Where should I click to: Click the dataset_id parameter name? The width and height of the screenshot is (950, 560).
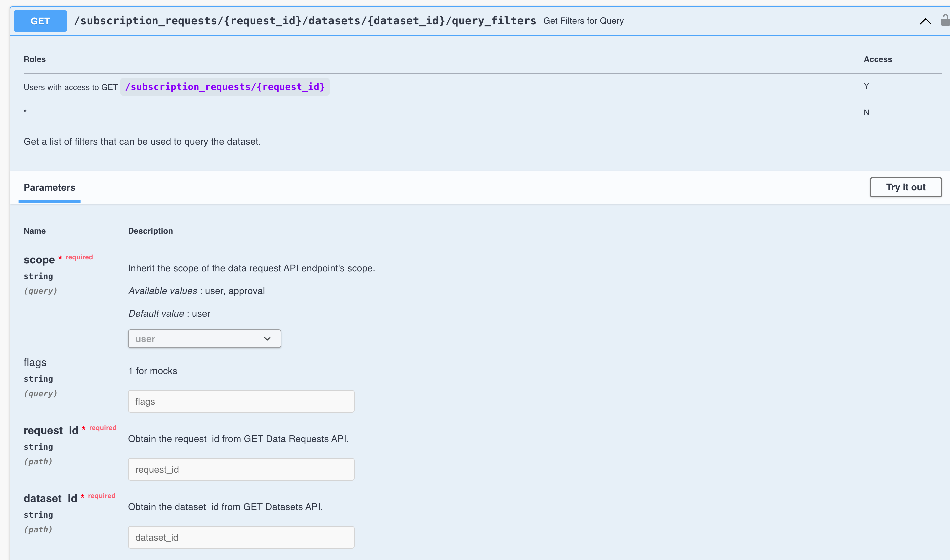(x=51, y=498)
